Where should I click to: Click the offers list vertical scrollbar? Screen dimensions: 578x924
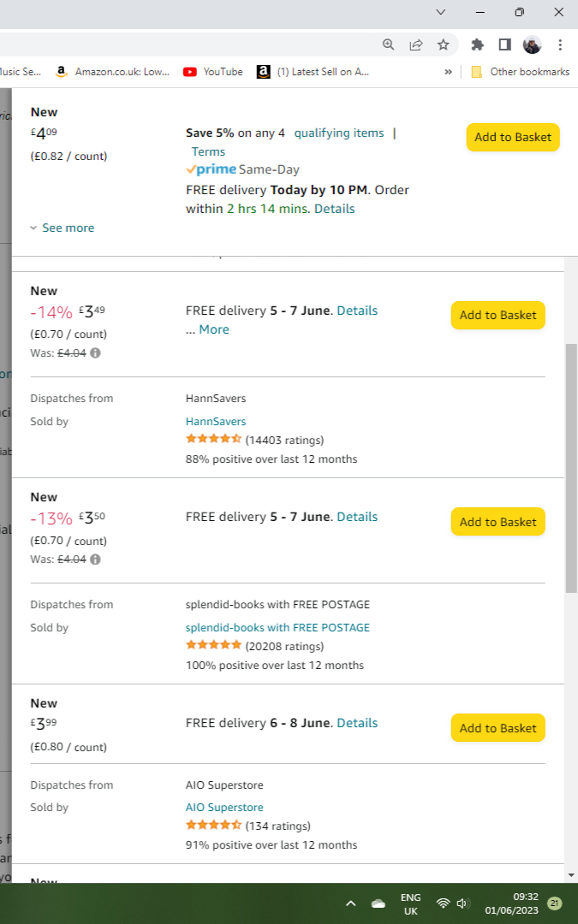pos(571,469)
